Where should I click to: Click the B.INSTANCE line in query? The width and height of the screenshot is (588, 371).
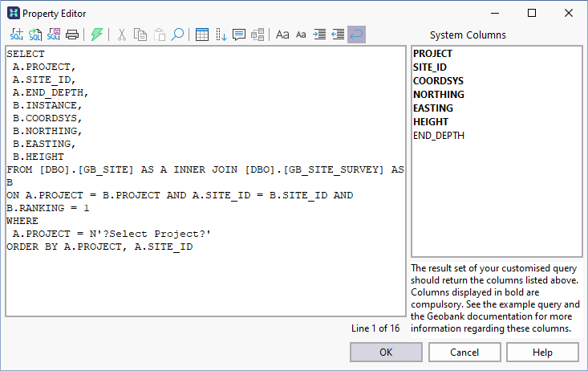[47, 105]
